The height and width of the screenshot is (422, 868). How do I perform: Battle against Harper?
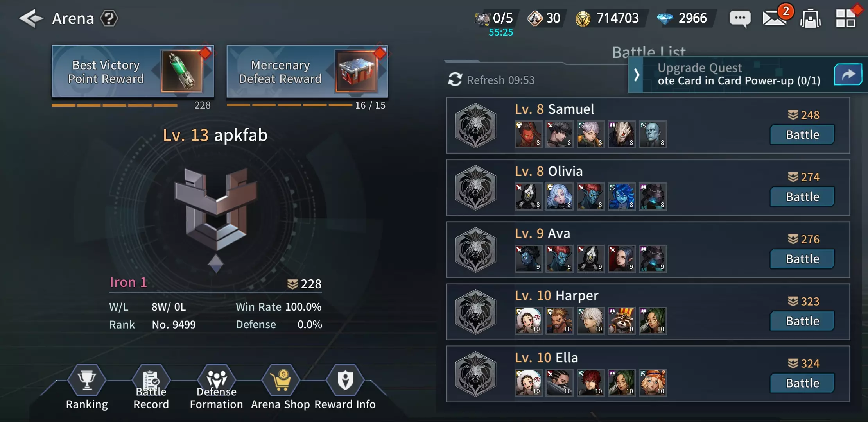(802, 321)
